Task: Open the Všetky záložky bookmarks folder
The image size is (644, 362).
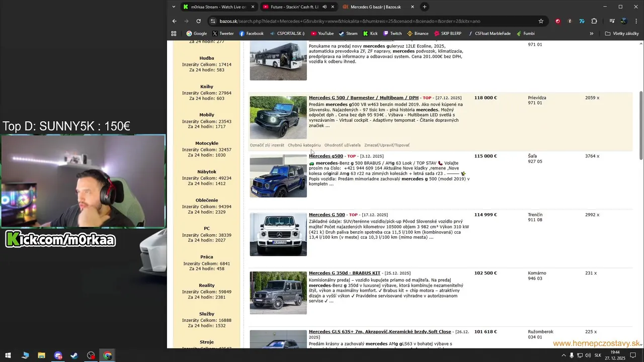Action: (622, 34)
